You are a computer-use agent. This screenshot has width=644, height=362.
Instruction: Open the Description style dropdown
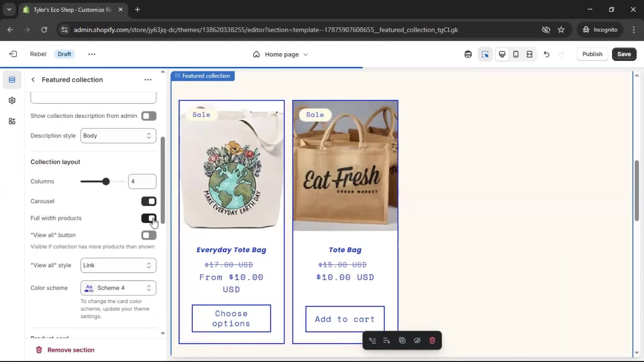(x=118, y=136)
